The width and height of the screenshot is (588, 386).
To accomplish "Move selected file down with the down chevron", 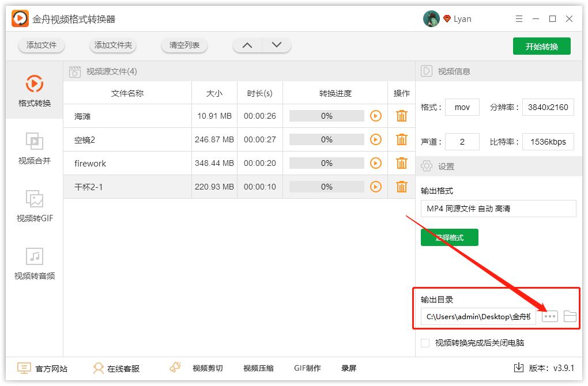I will click(276, 44).
